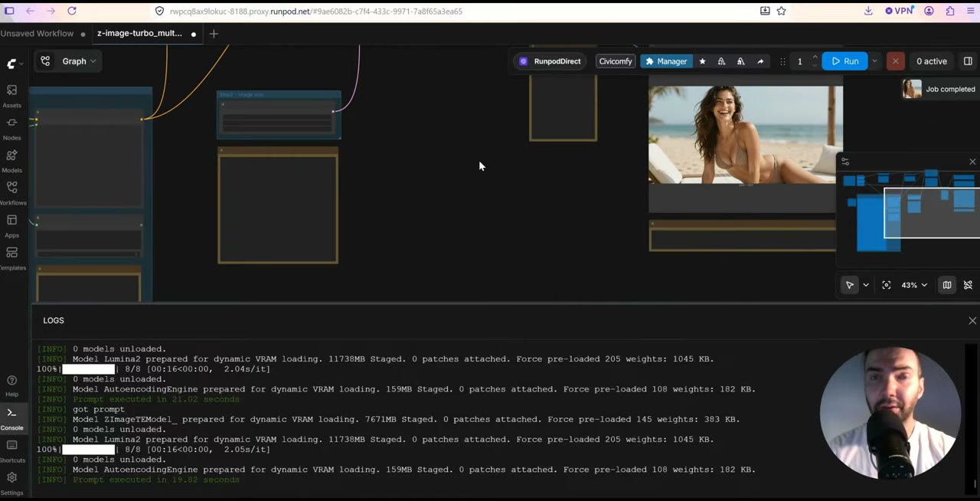The image size is (980, 501).
Task: Open minimap settings sliders icon
Action: tap(844, 162)
